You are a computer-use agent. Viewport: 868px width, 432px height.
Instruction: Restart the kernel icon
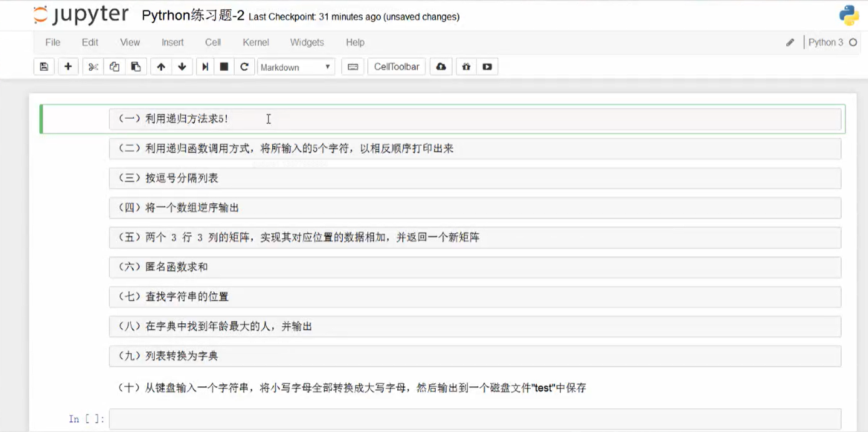244,67
